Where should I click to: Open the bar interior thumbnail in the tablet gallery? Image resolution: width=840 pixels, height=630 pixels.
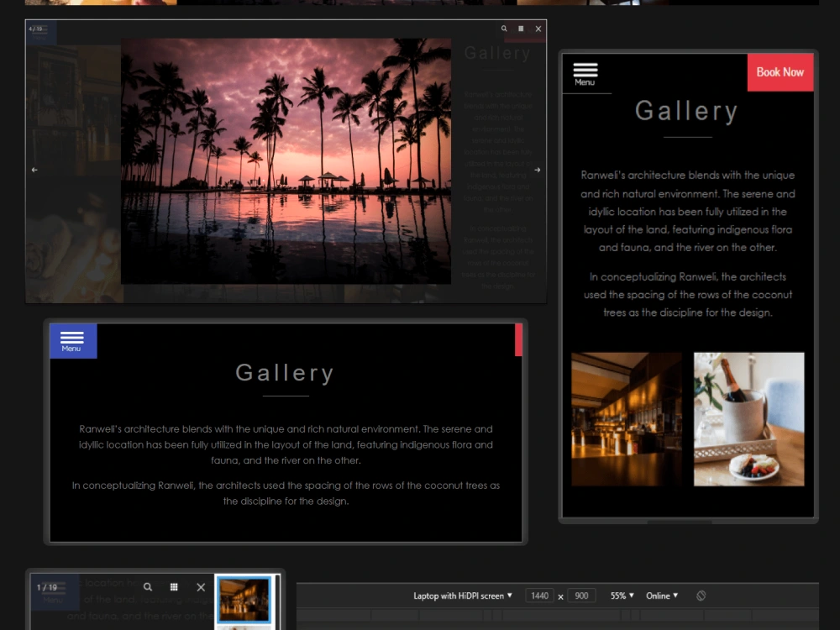pos(627,419)
